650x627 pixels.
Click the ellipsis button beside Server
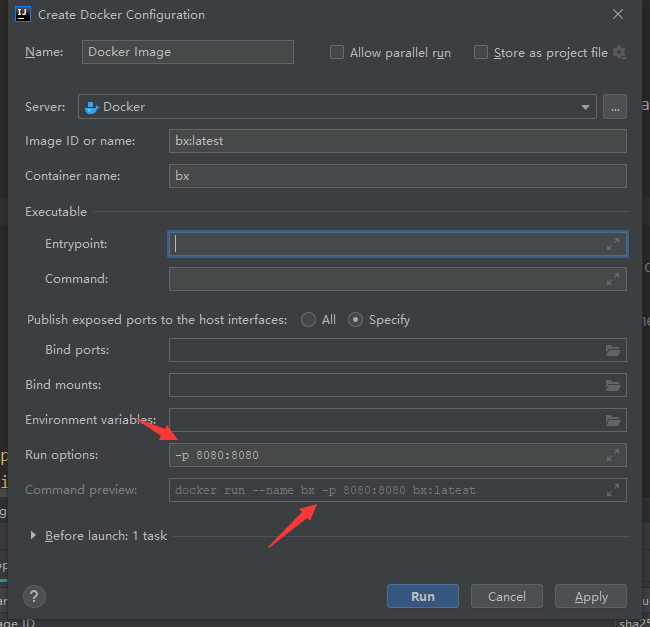click(615, 107)
